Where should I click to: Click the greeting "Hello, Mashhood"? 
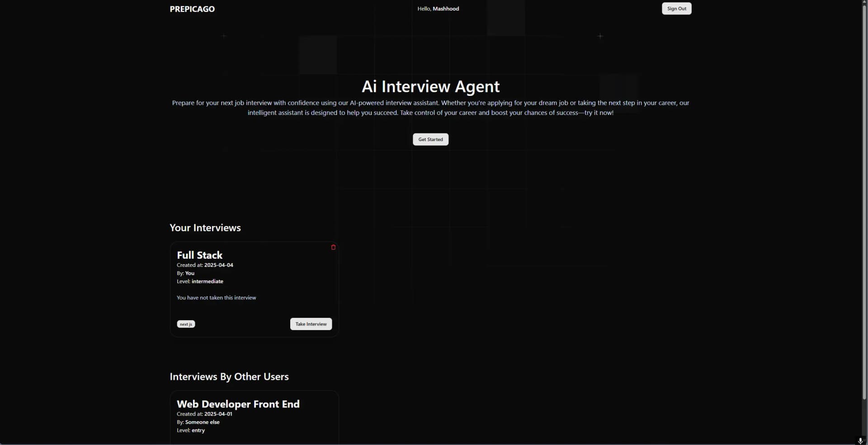(x=438, y=8)
